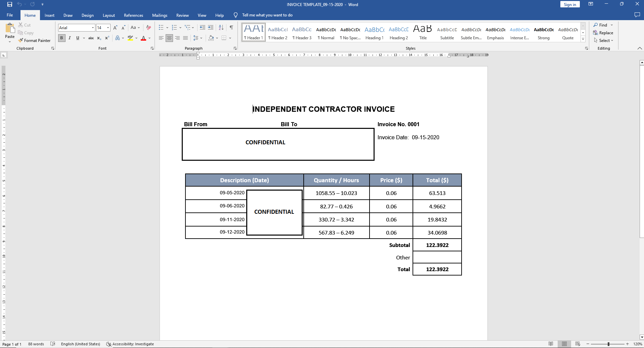Toggle superscript formatting
The width and height of the screenshot is (644, 348).
coord(107,38)
